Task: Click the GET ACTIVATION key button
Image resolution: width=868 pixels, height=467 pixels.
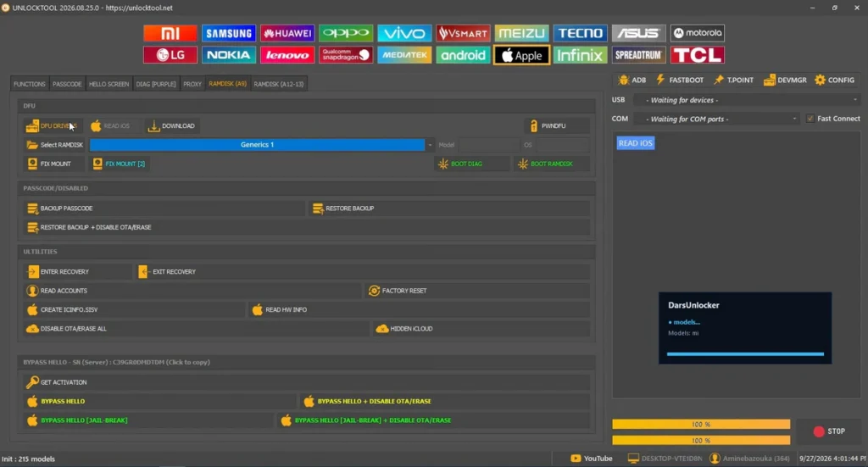Action: [x=306, y=382]
